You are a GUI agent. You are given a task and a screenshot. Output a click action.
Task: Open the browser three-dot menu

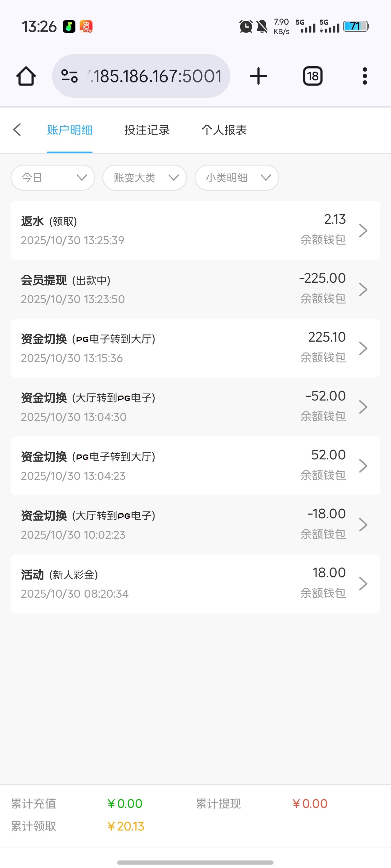click(x=364, y=76)
